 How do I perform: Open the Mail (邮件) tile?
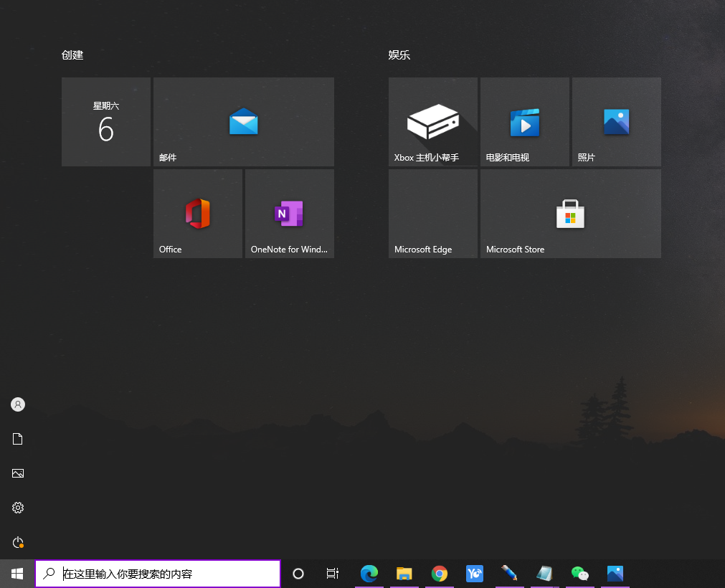[x=244, y=122]
